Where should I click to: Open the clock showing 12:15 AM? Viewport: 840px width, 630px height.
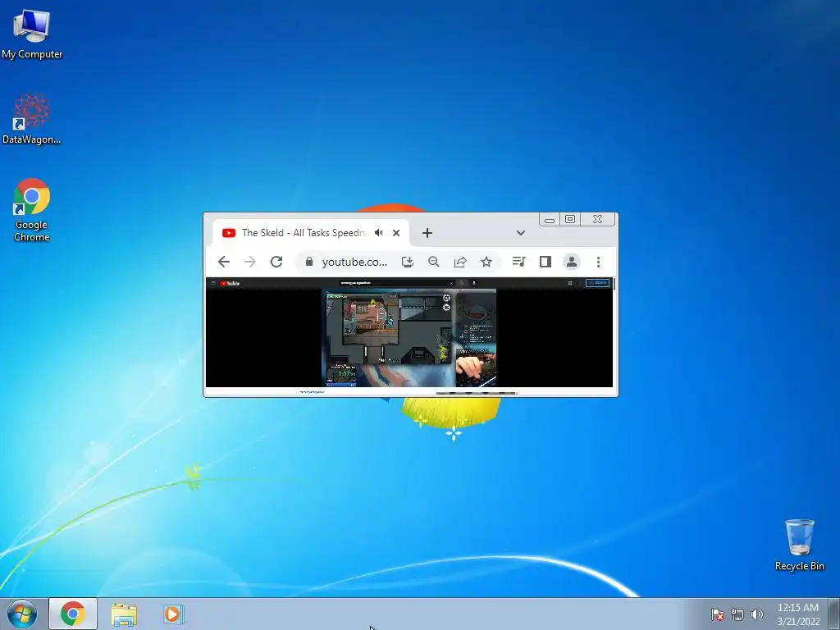pos(797,614)
